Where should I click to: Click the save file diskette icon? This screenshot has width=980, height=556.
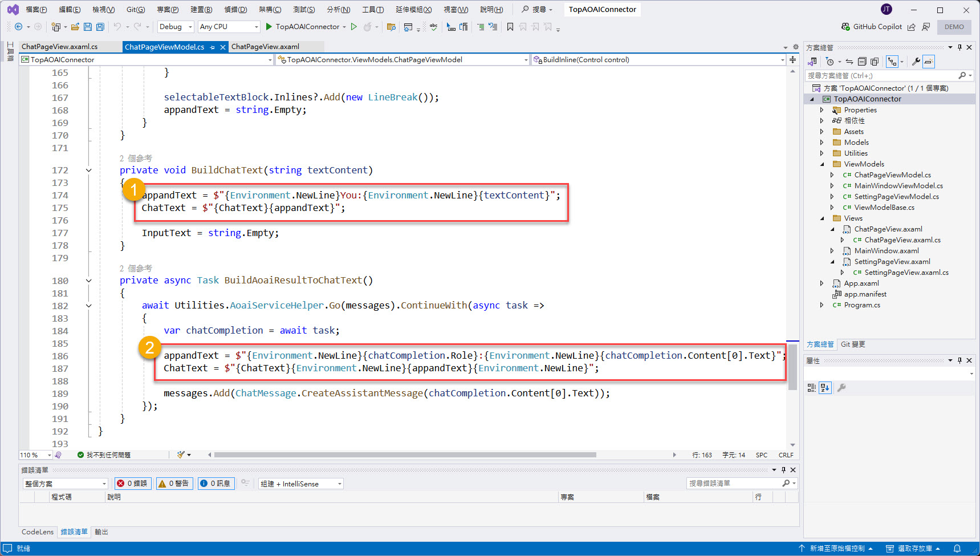tap(88, 27)
